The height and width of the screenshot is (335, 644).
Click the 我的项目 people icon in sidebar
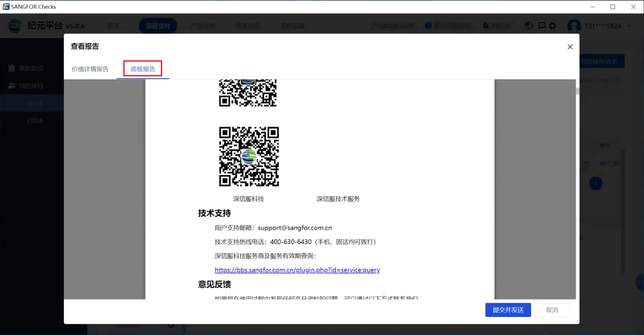tap(11, 86)
